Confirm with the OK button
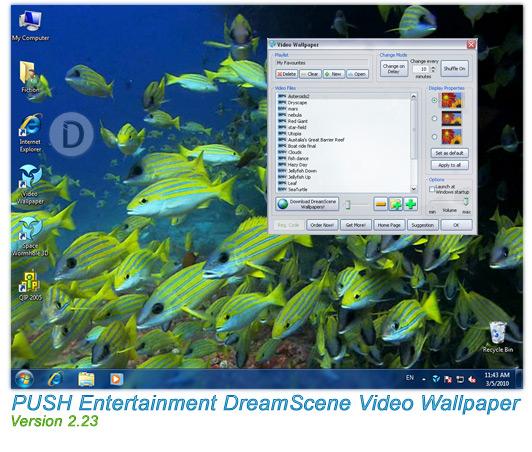The image size is (532, 452). click(x=456, y=225)
